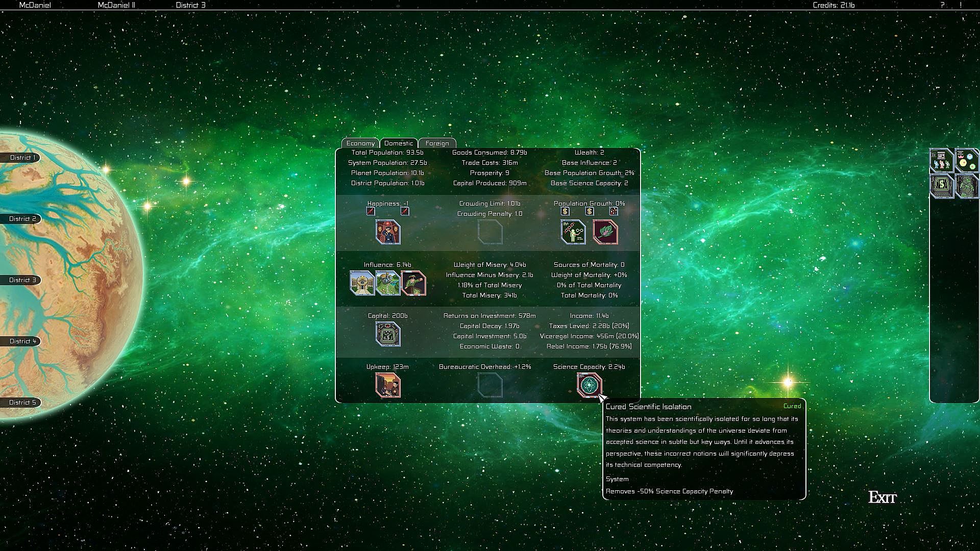This screenshot has width=980, height=551.
Task: Select the Domestic tab
Action: coord(399,143)
